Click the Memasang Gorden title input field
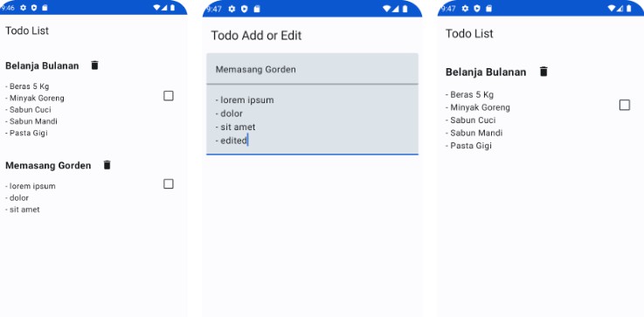 point(312,69)
